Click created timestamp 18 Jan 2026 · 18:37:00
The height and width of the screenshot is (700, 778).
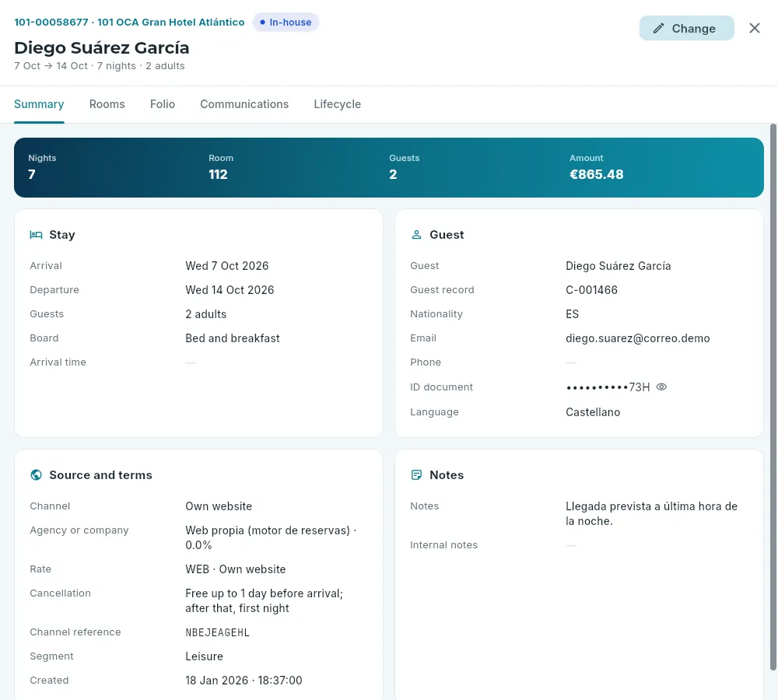244,681
